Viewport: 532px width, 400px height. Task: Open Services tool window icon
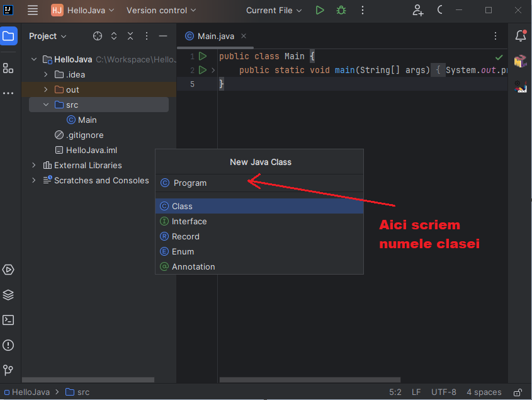coord(8,270)
